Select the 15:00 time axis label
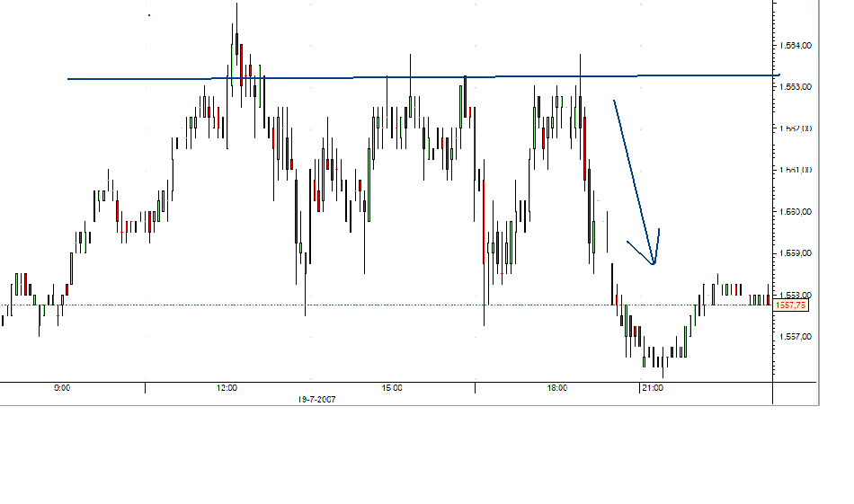The image size is (854, 504). 392,388
